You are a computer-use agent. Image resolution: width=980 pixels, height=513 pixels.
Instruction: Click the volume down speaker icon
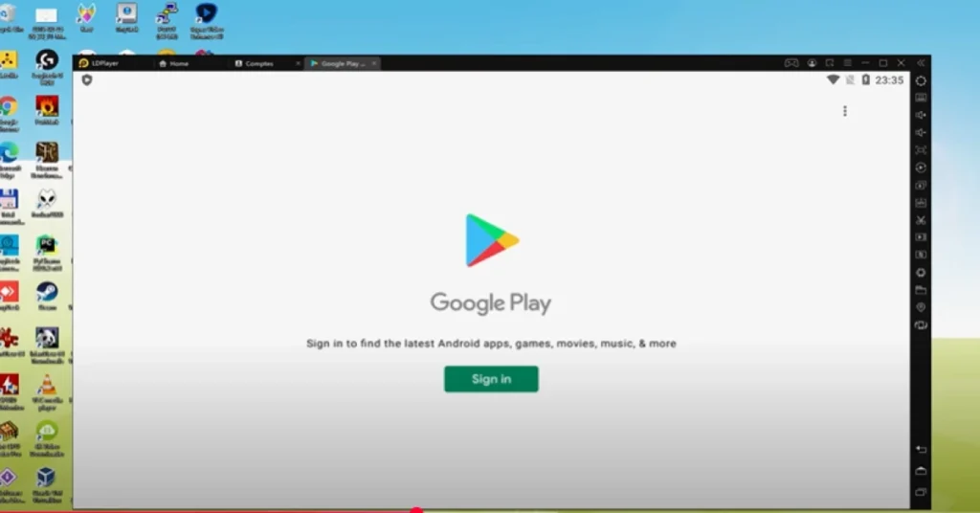point(921,132)
